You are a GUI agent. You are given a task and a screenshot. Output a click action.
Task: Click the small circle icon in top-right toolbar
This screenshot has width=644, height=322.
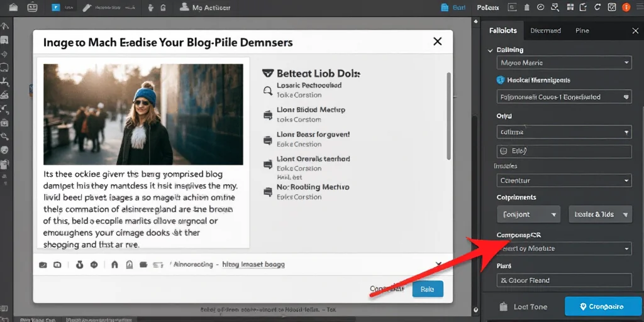click(x=541, y=7)
